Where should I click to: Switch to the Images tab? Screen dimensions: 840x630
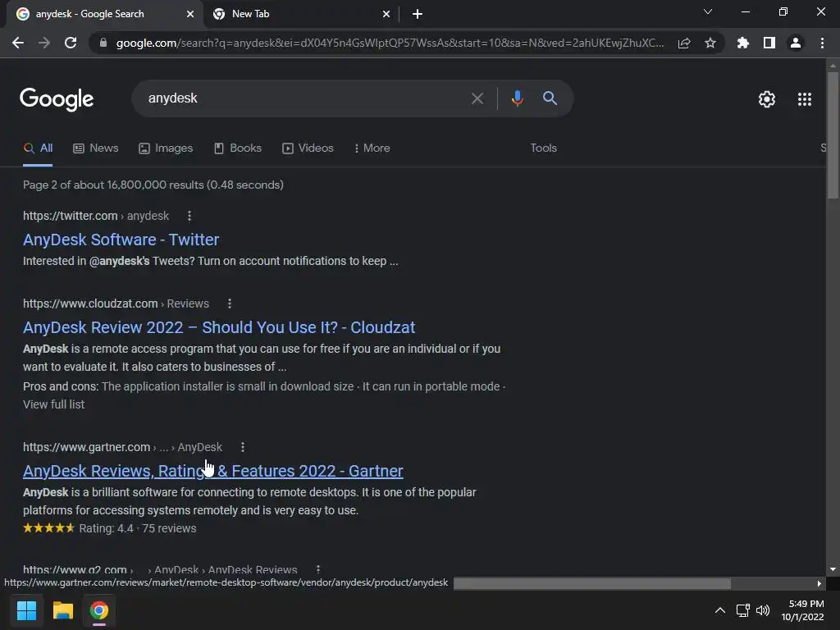click(166, 148)
